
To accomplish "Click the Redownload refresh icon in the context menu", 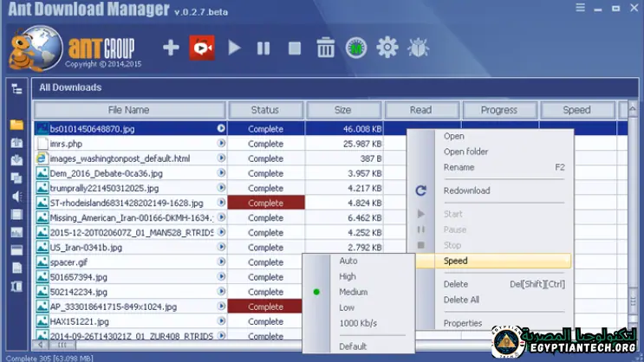I will (x=421, y=191).
